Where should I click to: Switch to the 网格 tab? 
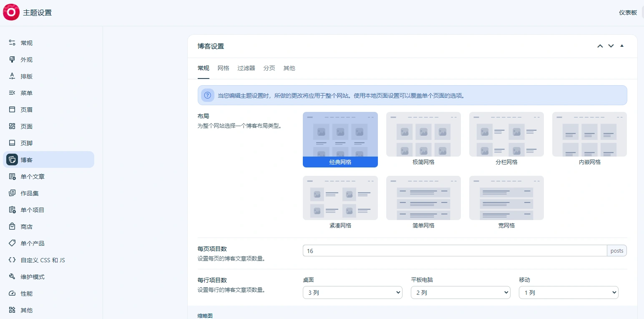(x=223, y=68)
